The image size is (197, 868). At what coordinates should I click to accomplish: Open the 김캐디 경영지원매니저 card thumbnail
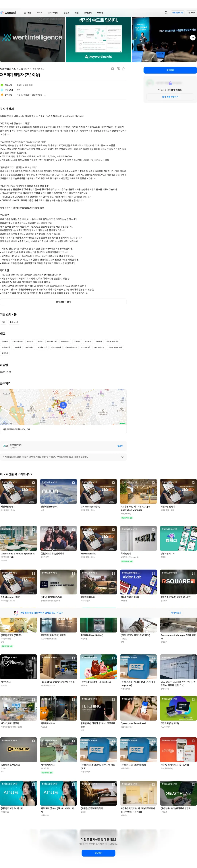point(178,538)
